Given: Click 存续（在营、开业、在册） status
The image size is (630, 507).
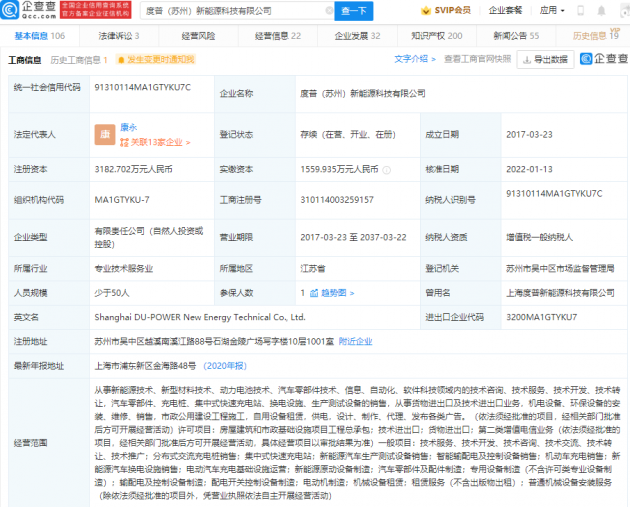Looking at the screenshot, I should tap(348, 135).
